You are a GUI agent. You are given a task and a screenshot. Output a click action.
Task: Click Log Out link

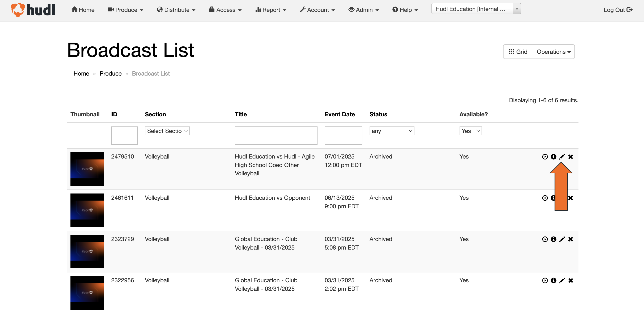[618, 10]
